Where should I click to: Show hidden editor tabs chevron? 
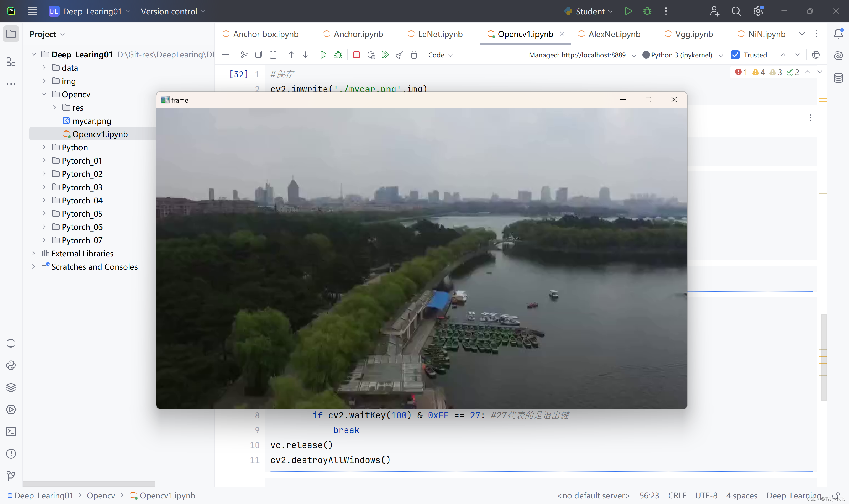(802, 34)
